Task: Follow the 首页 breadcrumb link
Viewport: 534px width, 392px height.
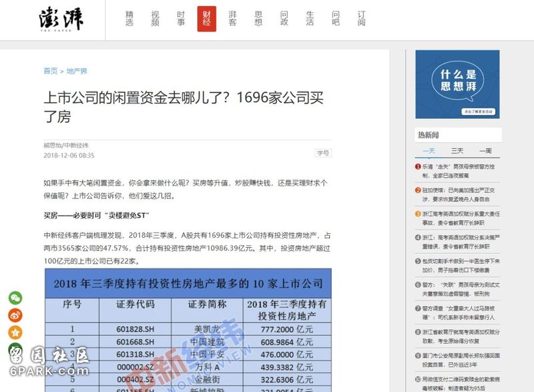Action: pos(51,71)
